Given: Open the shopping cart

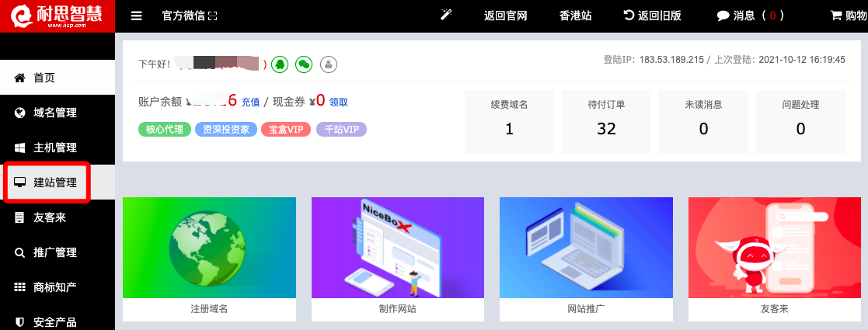Looking at the screenshot, I should [x=849, y=16].
